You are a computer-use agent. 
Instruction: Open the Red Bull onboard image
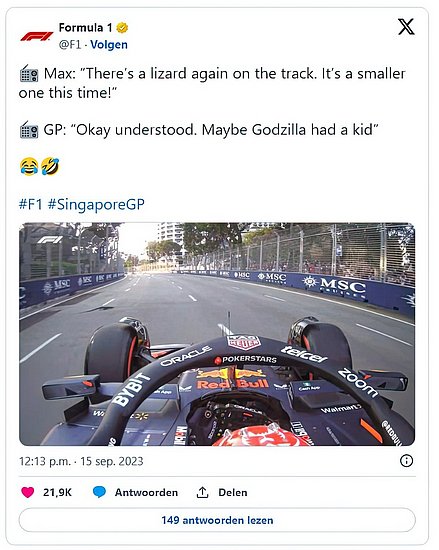point(217,334)
